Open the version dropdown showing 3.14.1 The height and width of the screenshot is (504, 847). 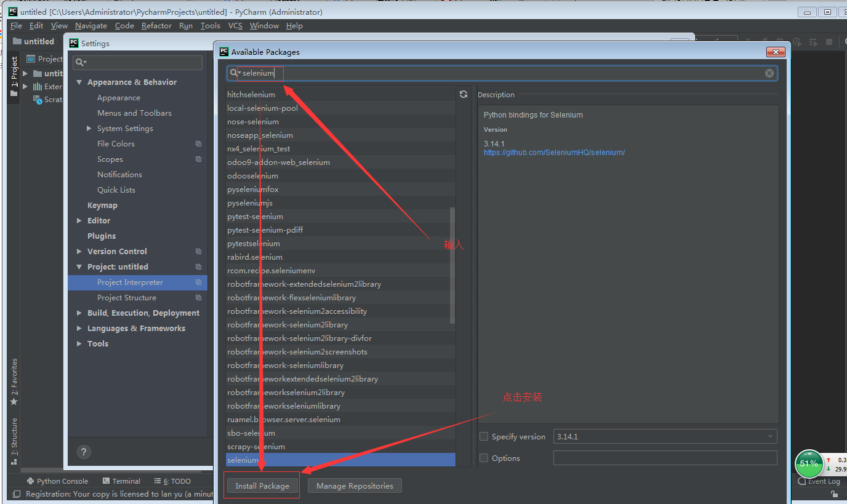tap(665, 436)
